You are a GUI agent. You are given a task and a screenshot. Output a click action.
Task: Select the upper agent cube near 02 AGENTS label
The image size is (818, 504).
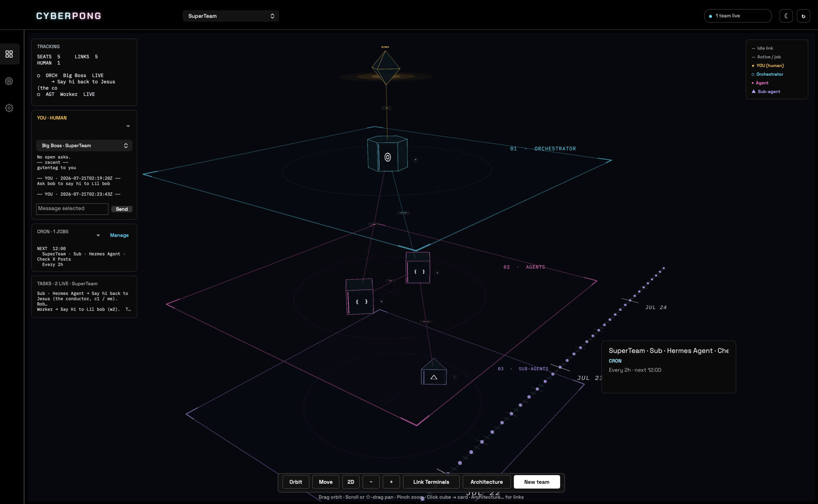418,268
